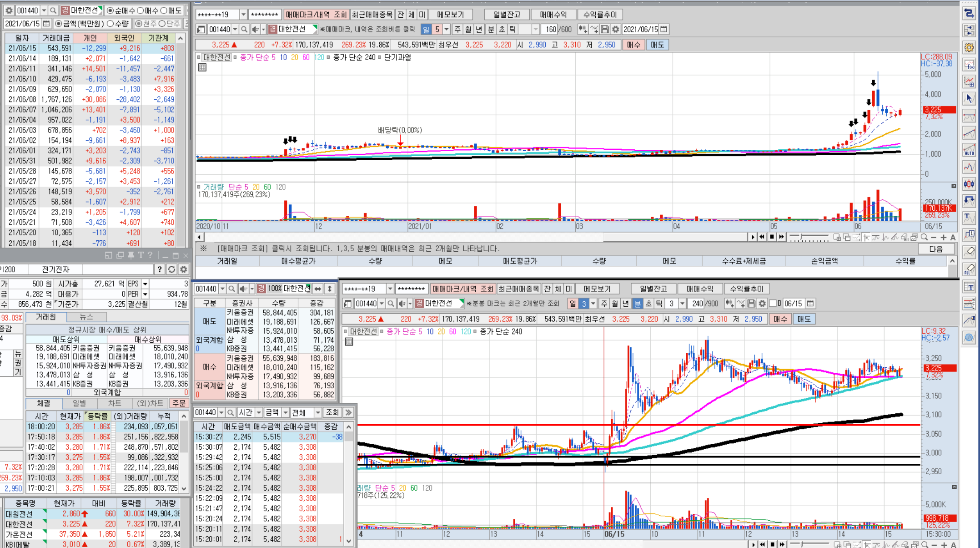Click magnifier search icon in upper chart toolbar
Image resolution: width=980 pixels, height=548 pixels.
click(x=244, y=29)
